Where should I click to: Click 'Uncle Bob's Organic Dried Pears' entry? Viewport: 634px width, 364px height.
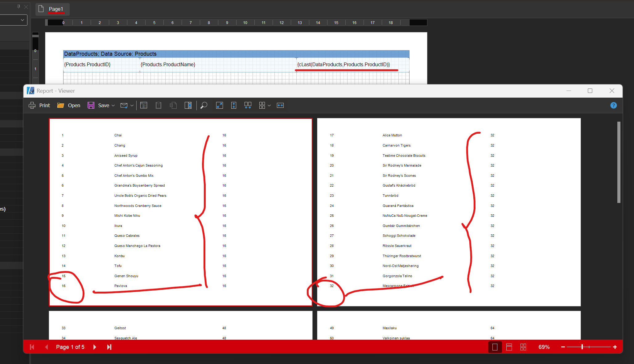point(140,196)
